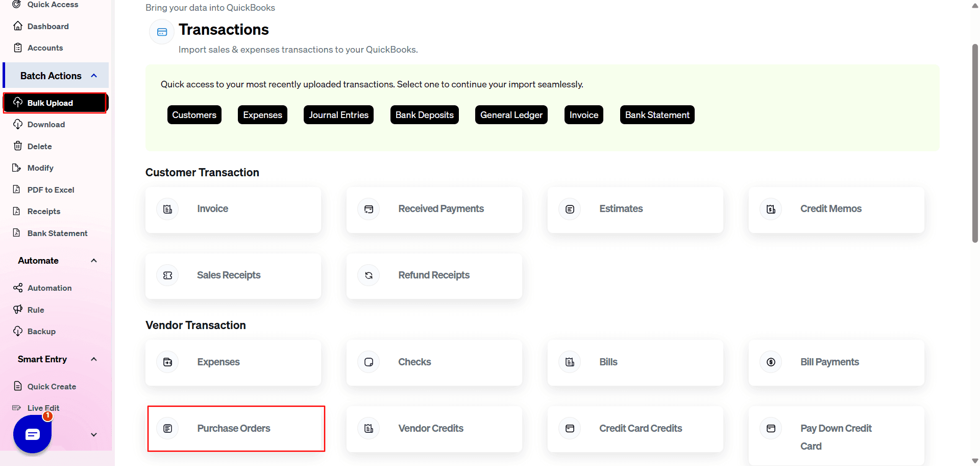Click the vertical page scrollbar thumb

pos(975,143)
